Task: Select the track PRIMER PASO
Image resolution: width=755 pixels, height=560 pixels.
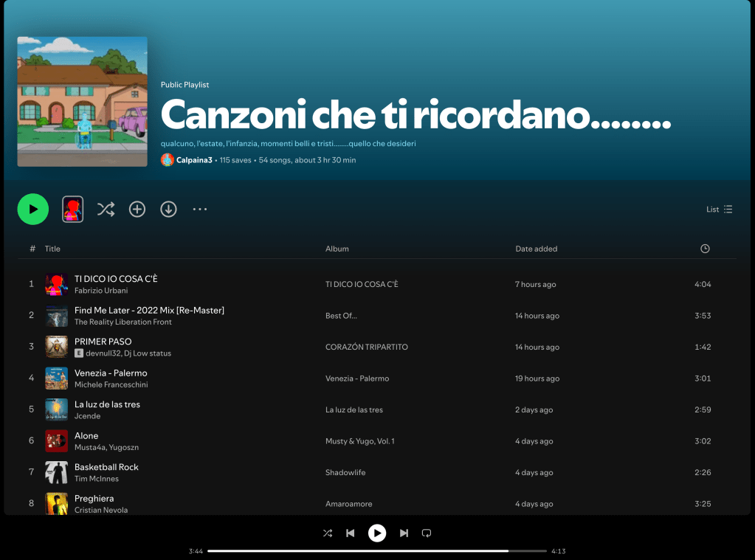Action: 103,342
